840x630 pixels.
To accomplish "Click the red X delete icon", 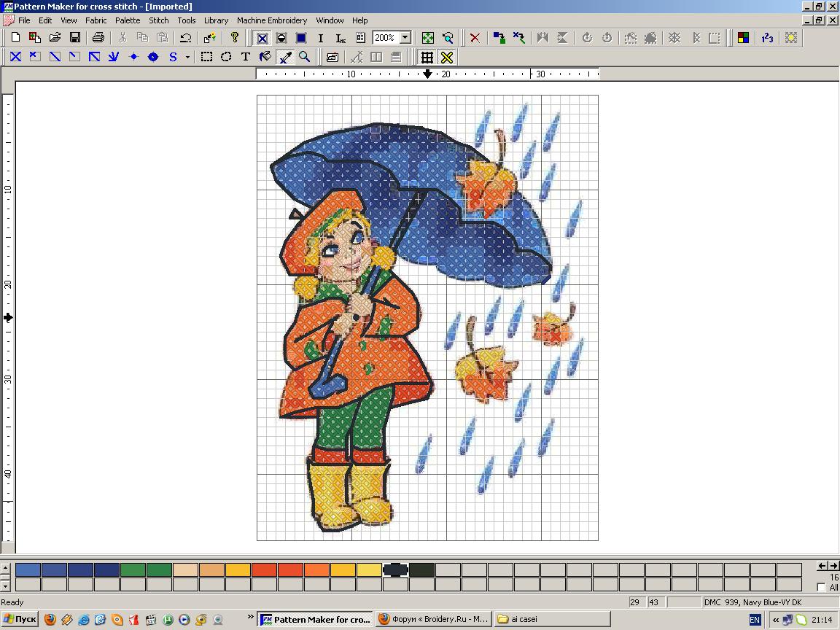I will click(x=475, y=37).
